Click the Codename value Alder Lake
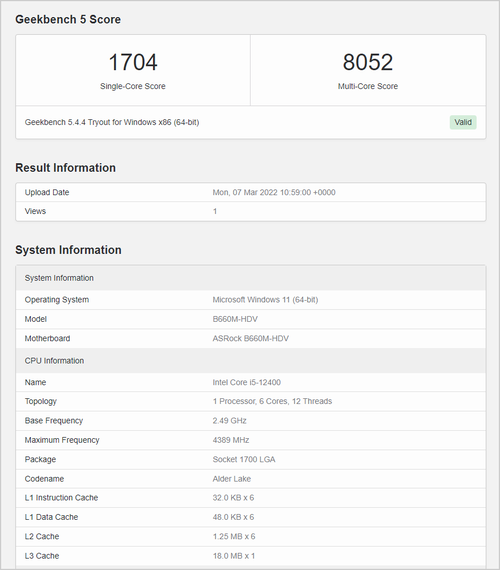 point(232,479)
